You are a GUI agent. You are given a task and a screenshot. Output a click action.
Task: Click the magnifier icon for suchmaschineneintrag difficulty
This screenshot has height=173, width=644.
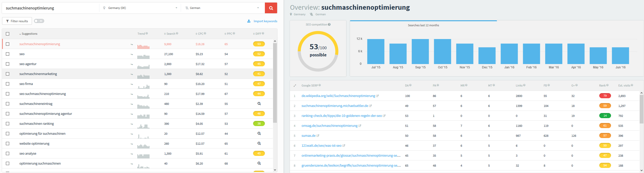(259, 104)
